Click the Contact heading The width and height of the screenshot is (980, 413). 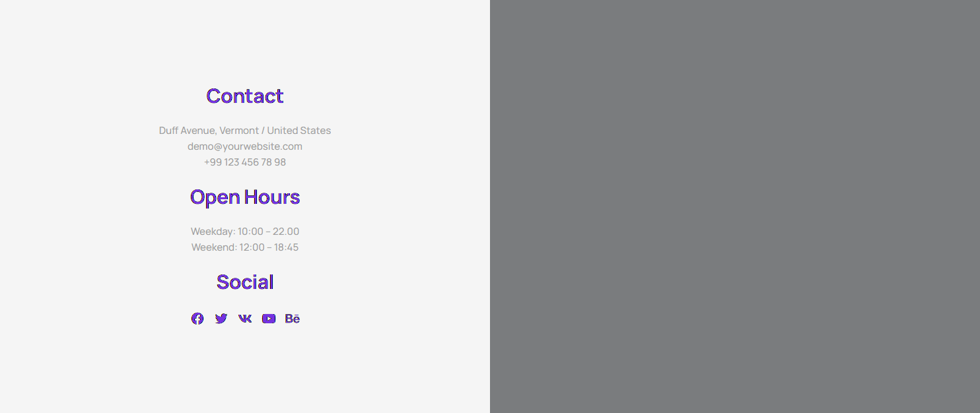point(245,96)
